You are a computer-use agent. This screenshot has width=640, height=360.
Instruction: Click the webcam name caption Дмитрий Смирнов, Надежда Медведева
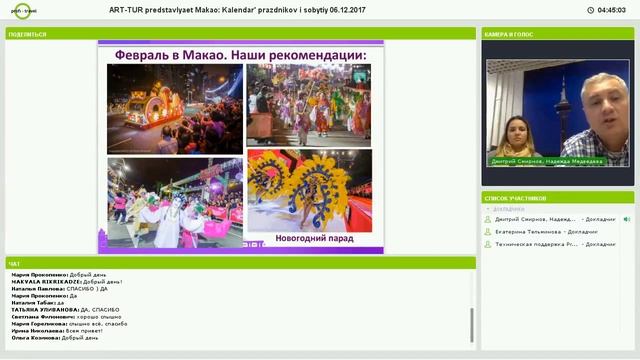click(547, 161)
